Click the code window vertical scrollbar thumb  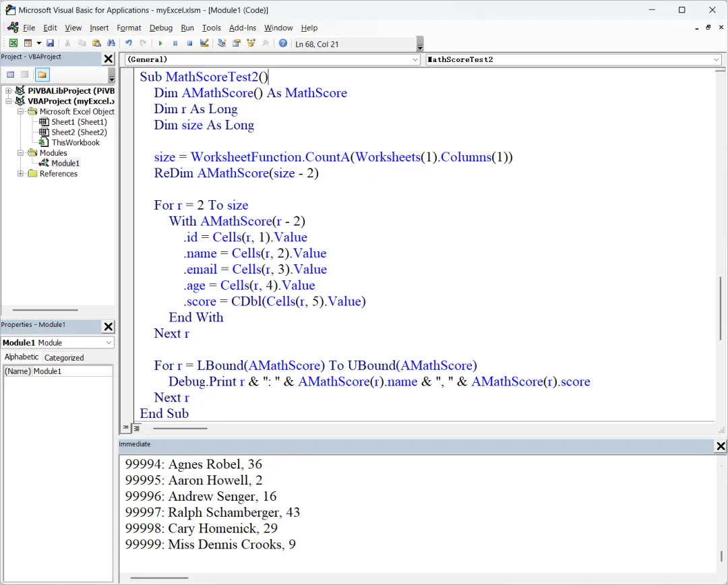pos(721,308)
